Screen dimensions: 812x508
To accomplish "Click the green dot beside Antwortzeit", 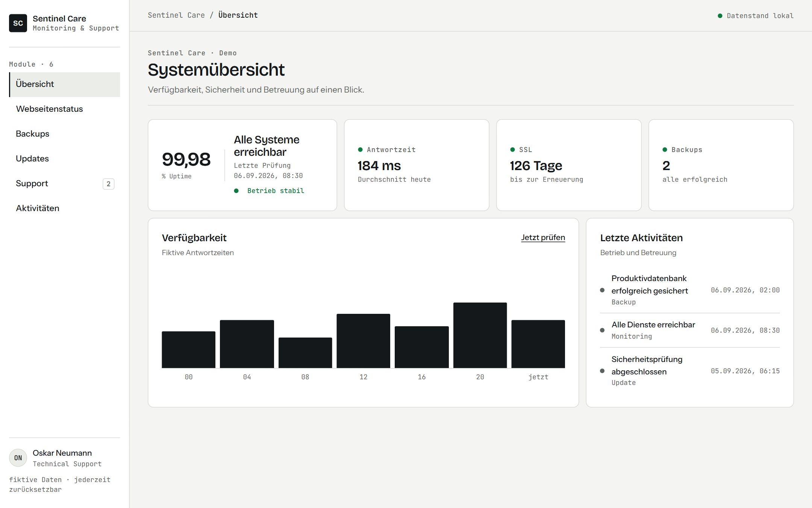I will tap(360, 150).
